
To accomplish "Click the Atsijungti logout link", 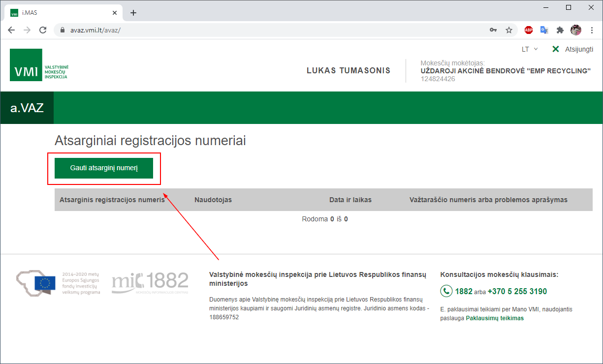I will pyautogui.click(x=573, y=49).
